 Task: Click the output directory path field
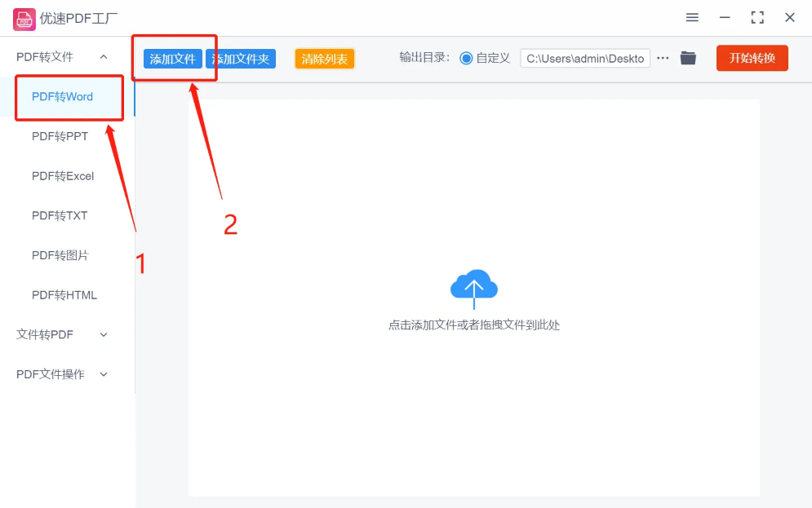click(584, 59)
